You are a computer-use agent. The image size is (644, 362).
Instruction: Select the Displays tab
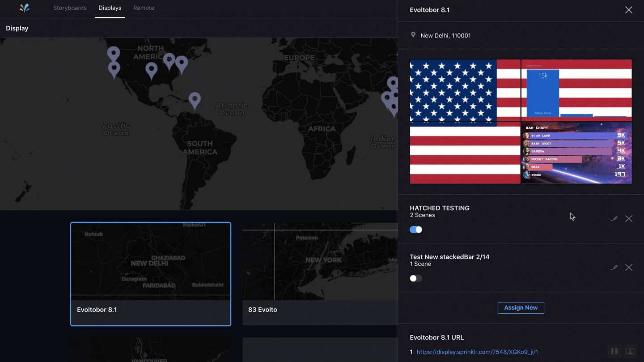click(x=110, y=8)
